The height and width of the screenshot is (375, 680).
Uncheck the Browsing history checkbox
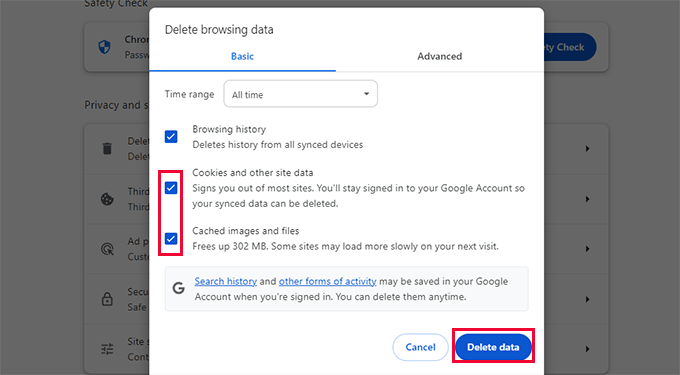(x=171, y=137)
